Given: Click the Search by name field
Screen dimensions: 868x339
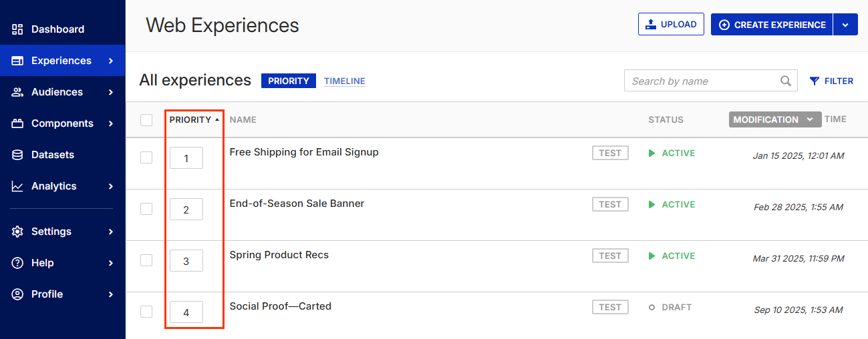Looking at the screenshot, I should click(x=702, y=81).
